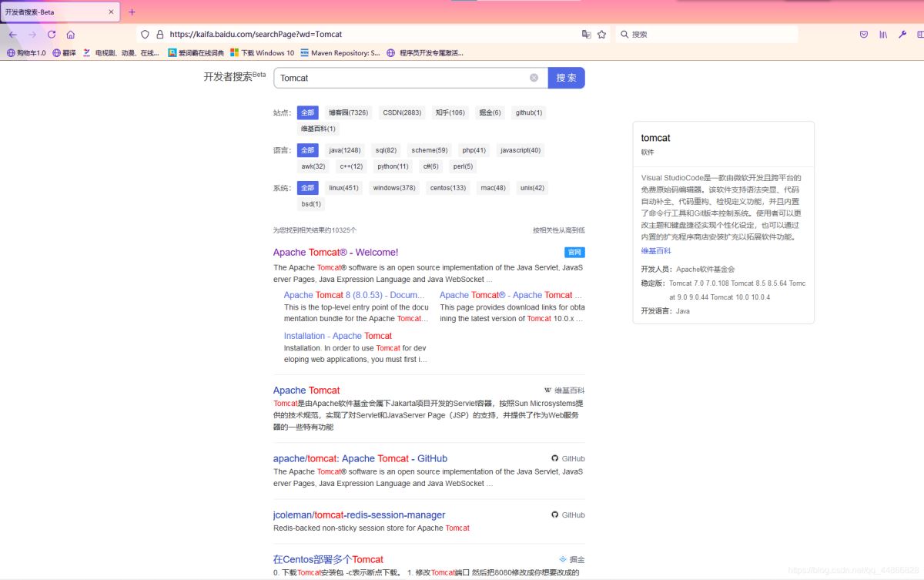Save the page to Pocket
924x580 pixels.
coord(864,34)
